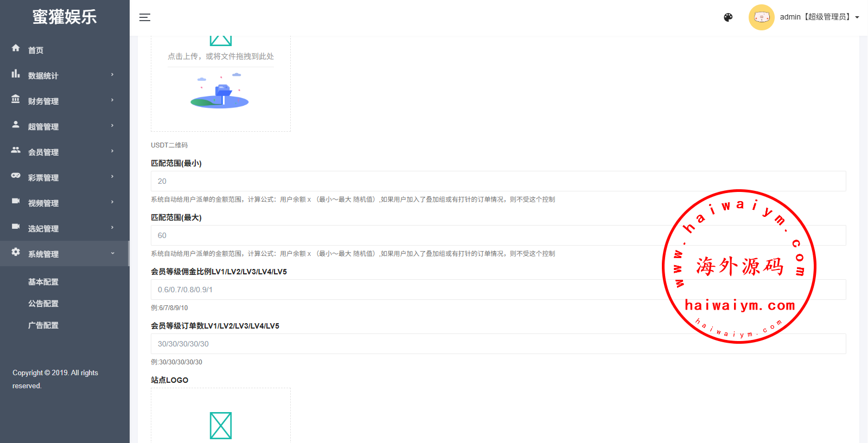Click the game controller icon for 彩票管理
Viewport: 868px width, 443px height.
tap(16, 176)
